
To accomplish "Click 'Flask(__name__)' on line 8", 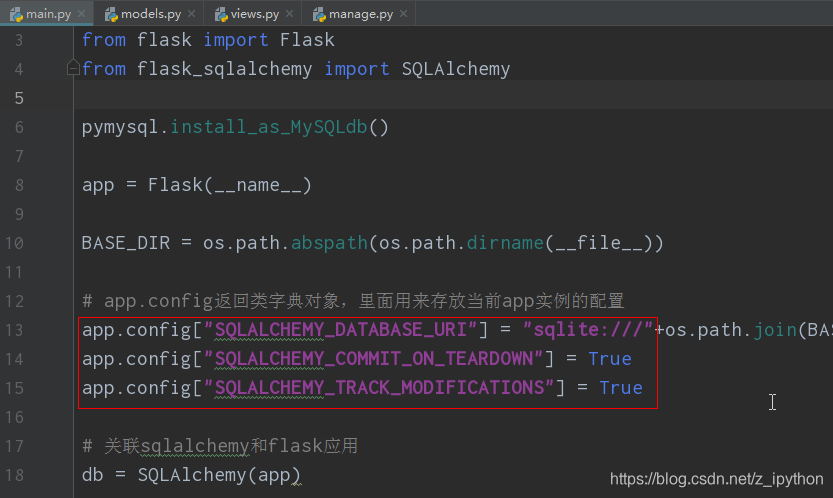I will (230, 185).
